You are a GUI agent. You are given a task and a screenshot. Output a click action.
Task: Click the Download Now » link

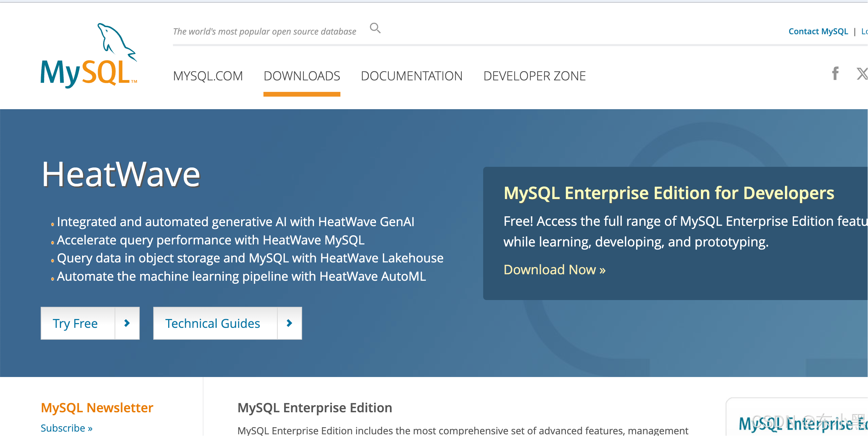[554, 270]
